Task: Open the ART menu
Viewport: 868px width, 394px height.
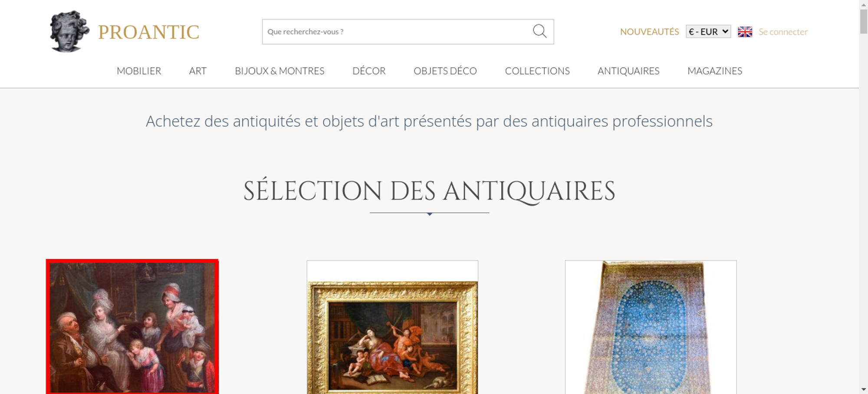Action: [198, 71]
